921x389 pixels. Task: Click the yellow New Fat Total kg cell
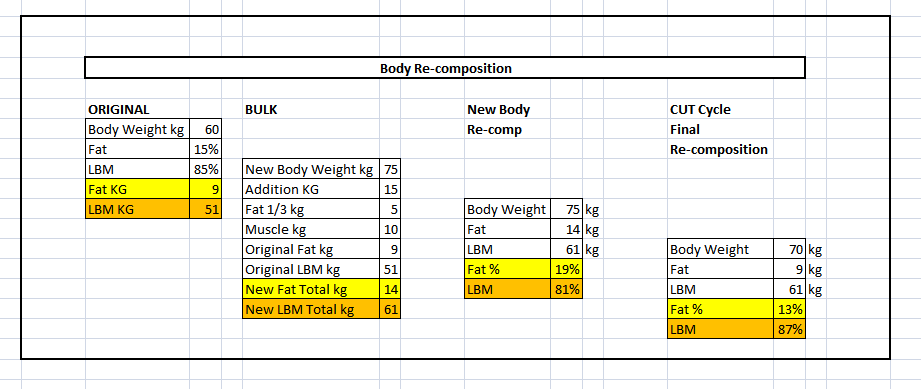click(311, 289)
